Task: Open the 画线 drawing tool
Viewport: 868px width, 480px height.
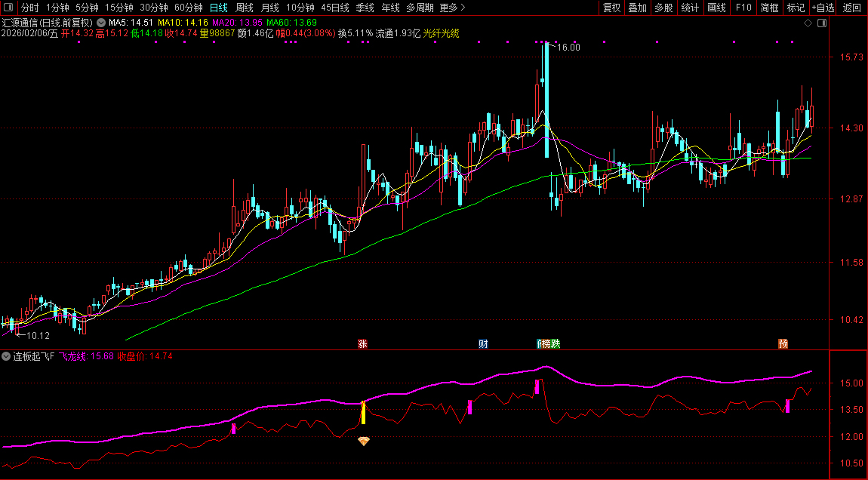Action: pyautogui.click(x=716, y=8)
